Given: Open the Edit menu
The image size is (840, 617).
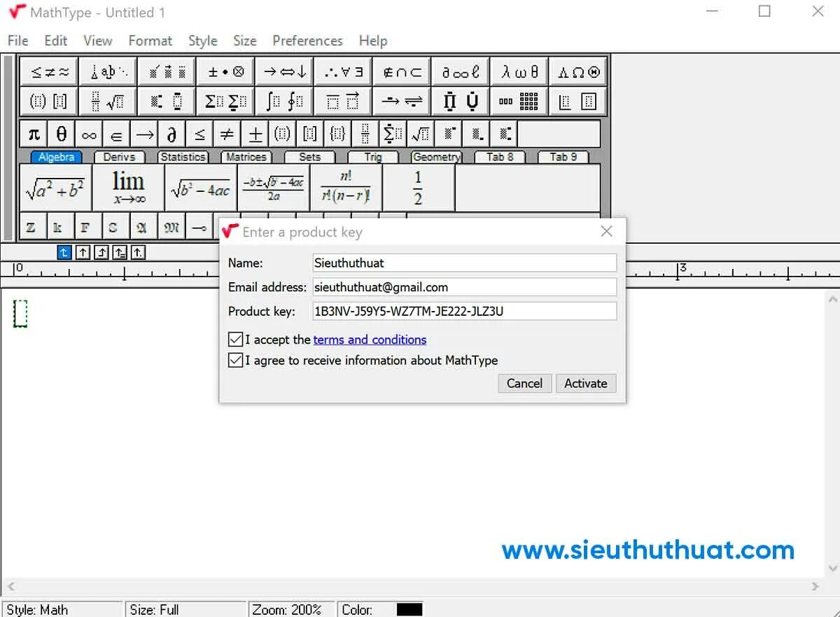Looking at the screenshot, I should tap(56, 41).
